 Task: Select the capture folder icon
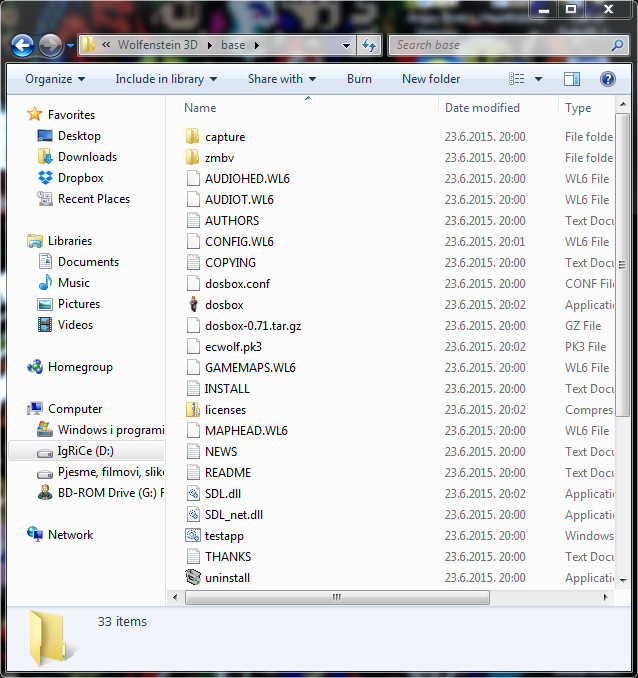pyautogui.click(x=192, y=136)
